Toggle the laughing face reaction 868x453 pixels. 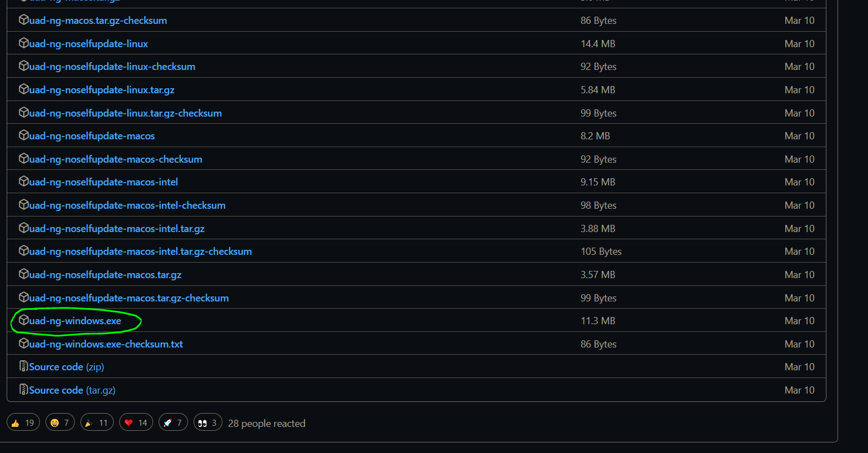click(x=60, y=423)
